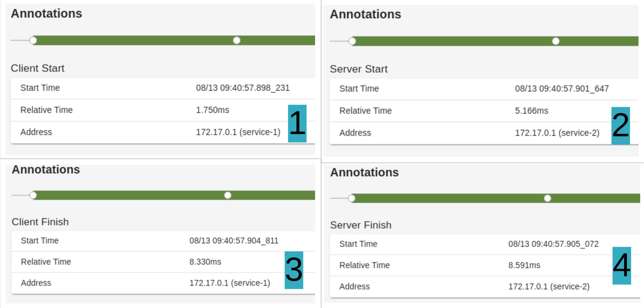The height and width of the screenshot is (308, 644).
Task: Select second annotation marker above Server Finish
Action: (x=547, y=198)
